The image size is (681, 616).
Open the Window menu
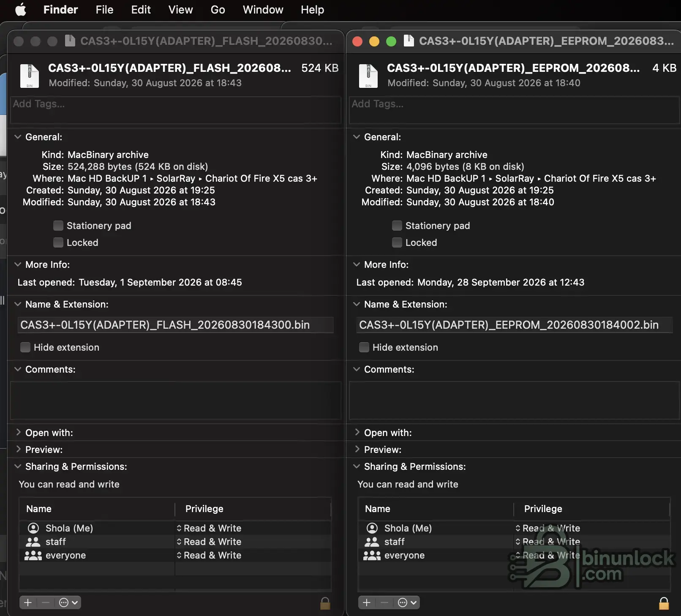pyautogui.click(x=263, y=9)
